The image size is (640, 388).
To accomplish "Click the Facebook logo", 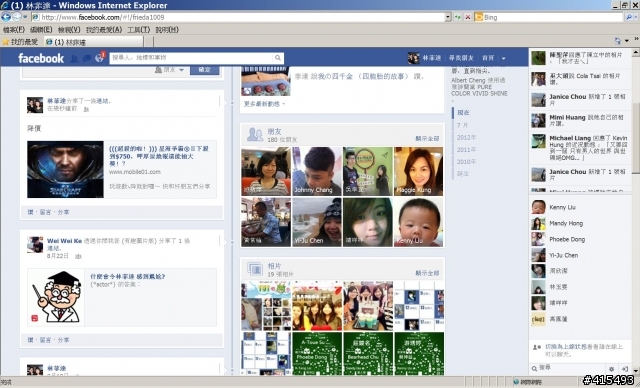I will click(41, 58).
